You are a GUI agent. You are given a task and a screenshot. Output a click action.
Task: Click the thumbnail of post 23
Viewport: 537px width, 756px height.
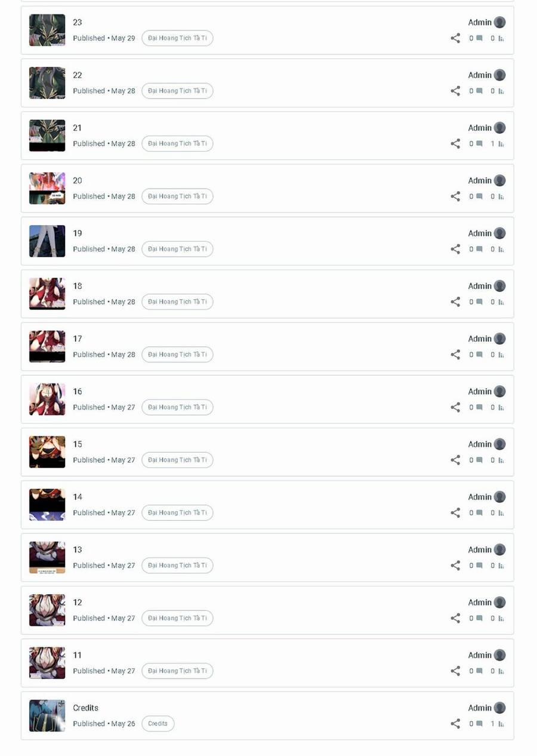(47, 30)
